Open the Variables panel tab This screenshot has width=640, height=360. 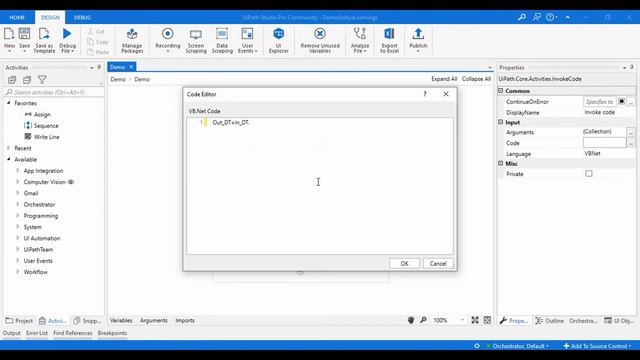tap(121, 320)
